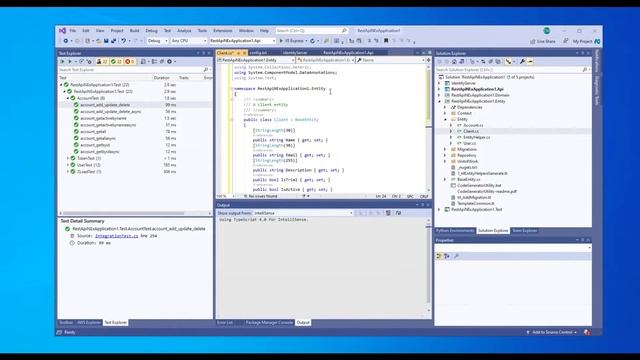Toggle Preview Selected Items in Solution Explorer
640x360 pixels.
pyautogui.click(x=530, y=62)
